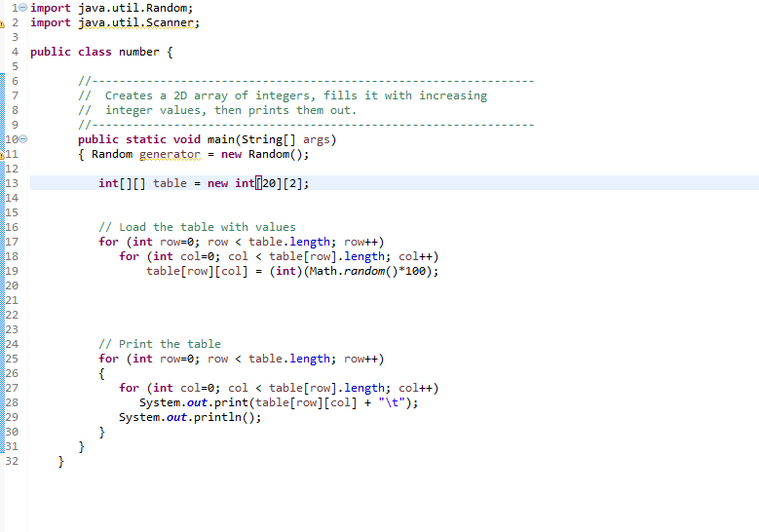Click the underlined 'java.util.Scanner' import text
This screenshot has height=532, width=759.
(x=136, y=22)
